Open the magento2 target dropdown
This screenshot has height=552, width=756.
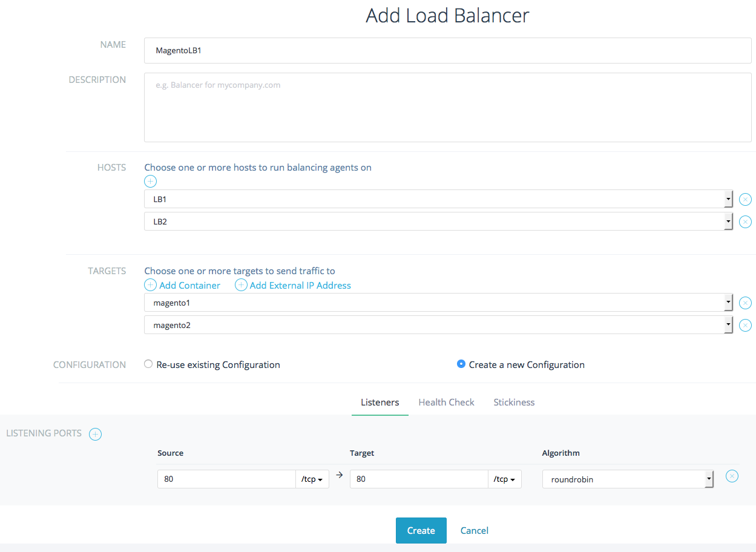click(x=438, y=326)
